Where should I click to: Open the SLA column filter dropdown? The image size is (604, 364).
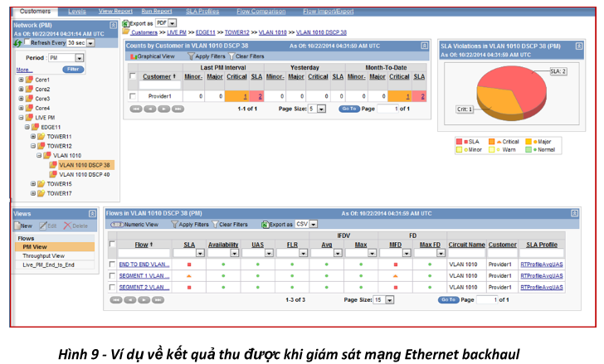[200, 253]
